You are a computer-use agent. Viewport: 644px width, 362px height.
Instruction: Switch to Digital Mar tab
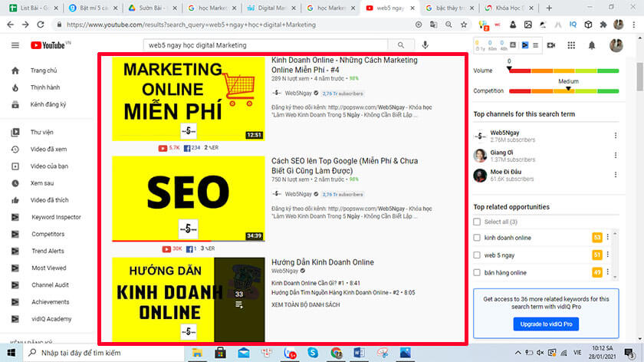pyautogui.click(x=271, y=8)
